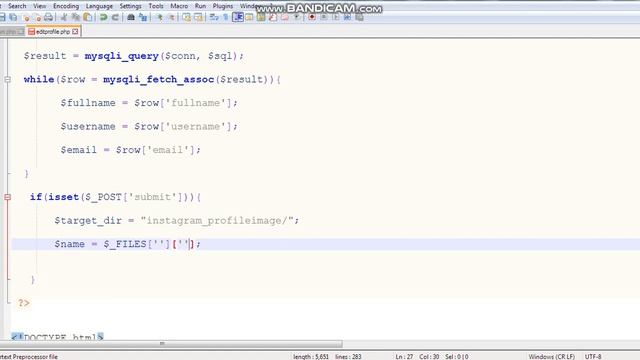Viewport: 640px width, 360px height.
Task: Open the Language menu
Action: (x=99, y=6)
